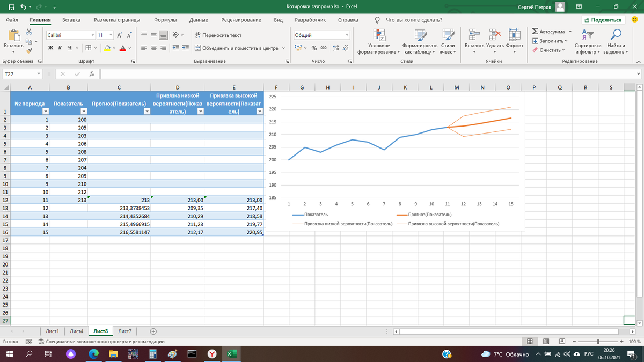The height and width of the screenshot is (362, 644).
Task: Click Очистить in Editing group
Action: (548, 50)
